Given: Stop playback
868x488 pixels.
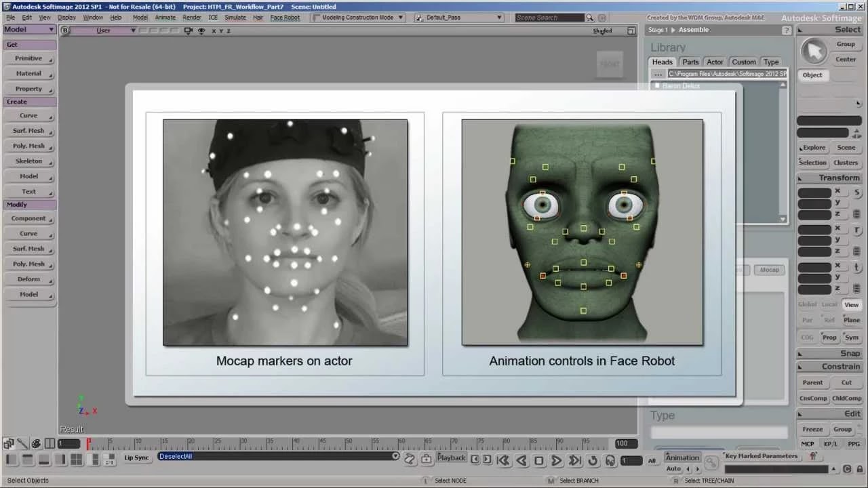Looking at the screenshot, I should point(539,460).
